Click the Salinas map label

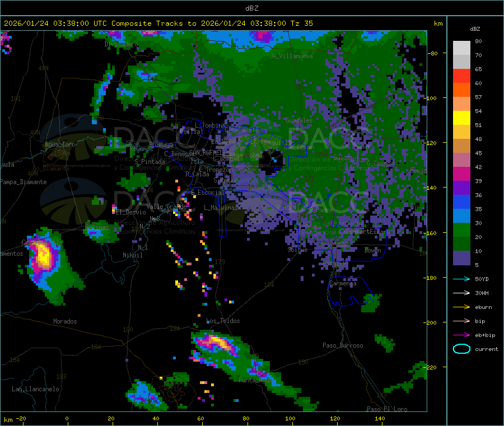point(97,227)
